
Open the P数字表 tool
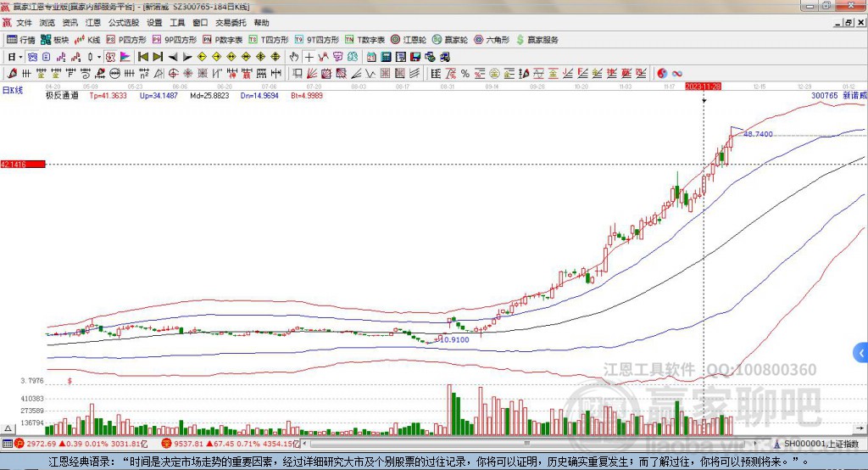click(x=223, y=40)
